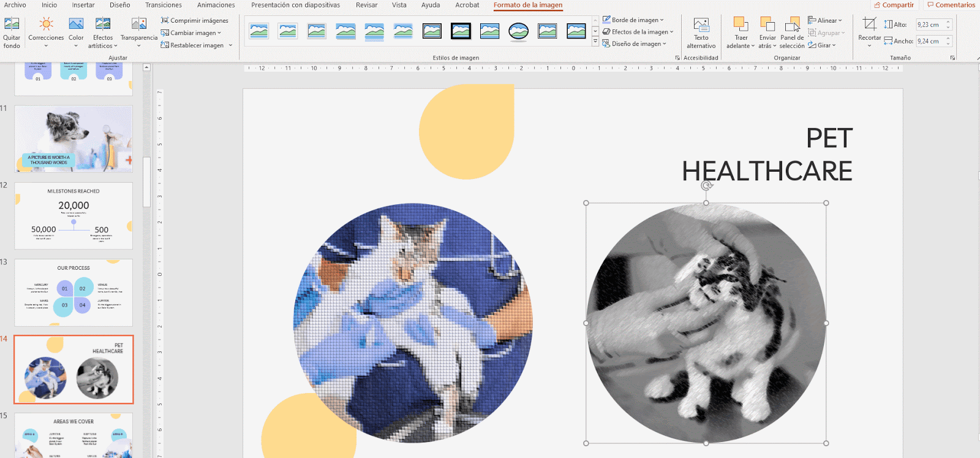Increase the Alto height value
The height and width of the screenshot is (458, 980).
pyautogui.click(x=948, y=22)
